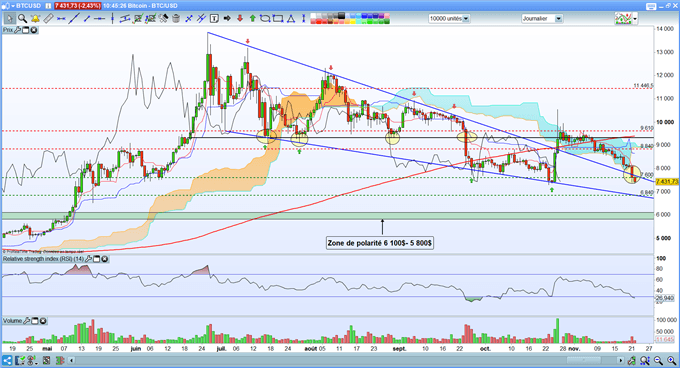
Task: Pick the purple color swatch
Action: [x=382, y=16]
